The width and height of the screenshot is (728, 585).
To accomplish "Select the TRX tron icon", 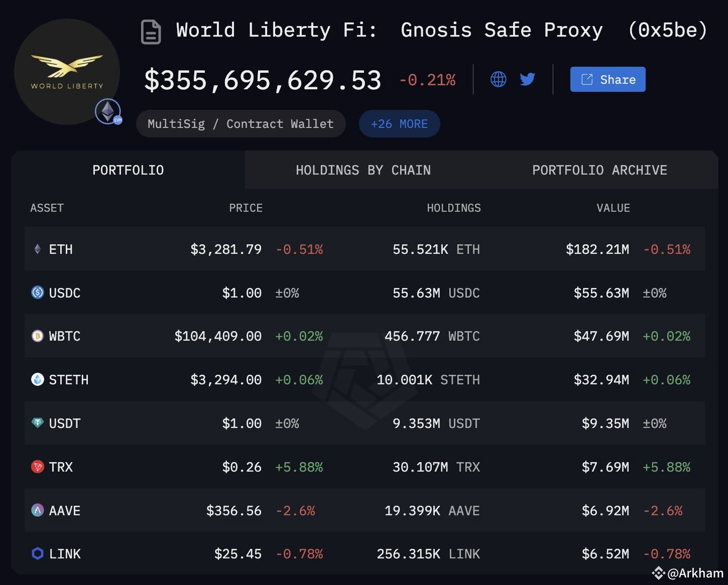I will pos(37,467).
